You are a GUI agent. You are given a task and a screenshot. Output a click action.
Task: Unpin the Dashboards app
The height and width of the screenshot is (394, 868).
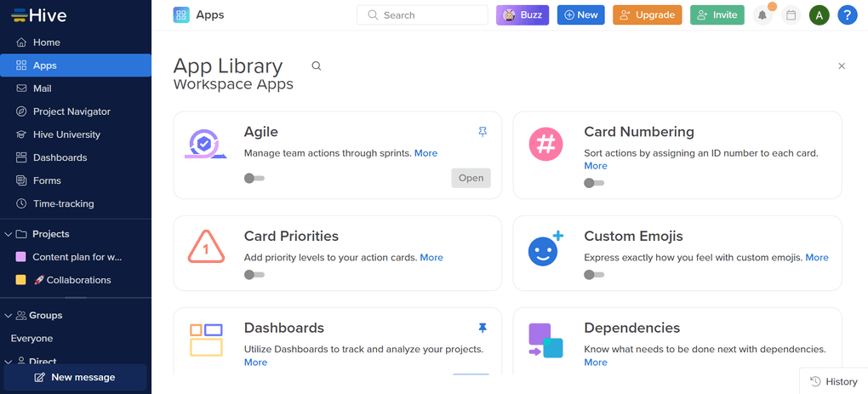pyautogui.click(x=483, y=328)
